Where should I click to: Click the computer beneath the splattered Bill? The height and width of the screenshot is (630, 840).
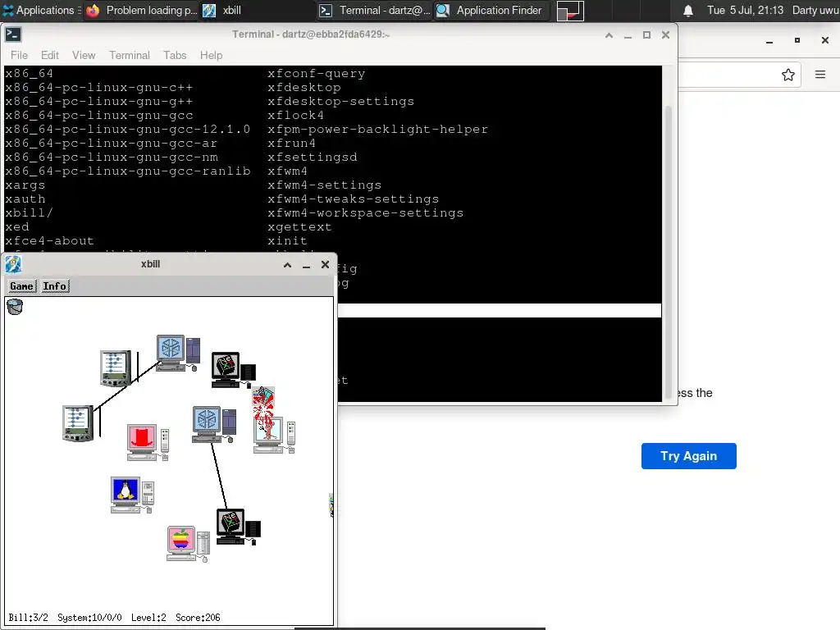pos(274,435)
